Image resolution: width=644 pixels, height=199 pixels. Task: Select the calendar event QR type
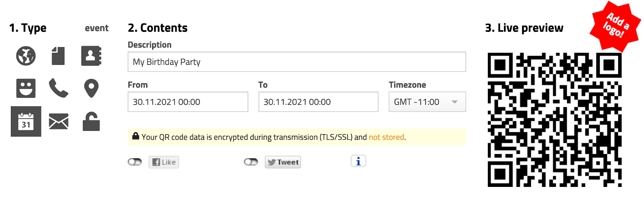[x=26, y=121]
